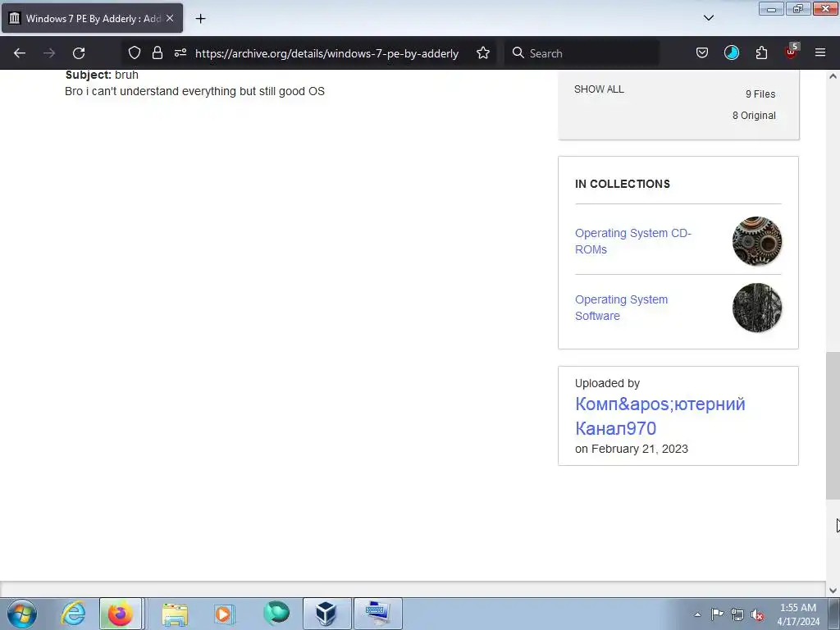Viewport: 840px width, 630px height.
Task: Click the review subject text bruh
Action: 126,75
